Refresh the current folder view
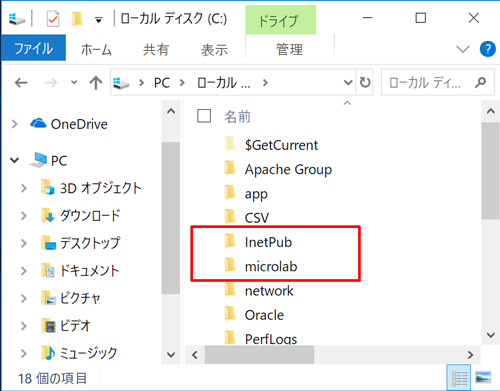 (x=365, y=82)
